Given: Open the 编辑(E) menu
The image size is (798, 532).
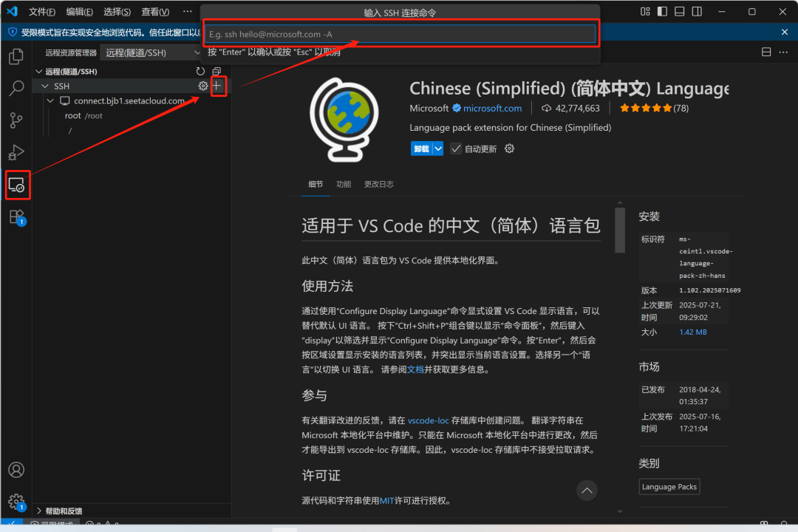Looking at the screenshot, I should (79, 11).
